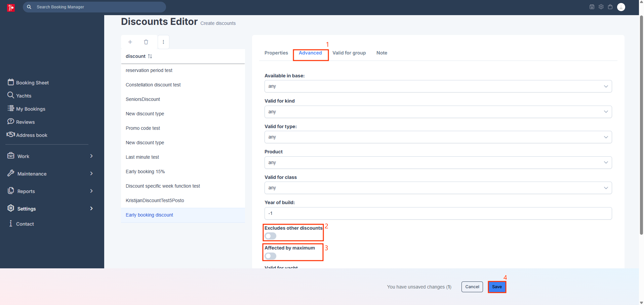Sort list by discount column arrows
The height and width of the screenshot is (305, 644).
(x=150, y=56)
